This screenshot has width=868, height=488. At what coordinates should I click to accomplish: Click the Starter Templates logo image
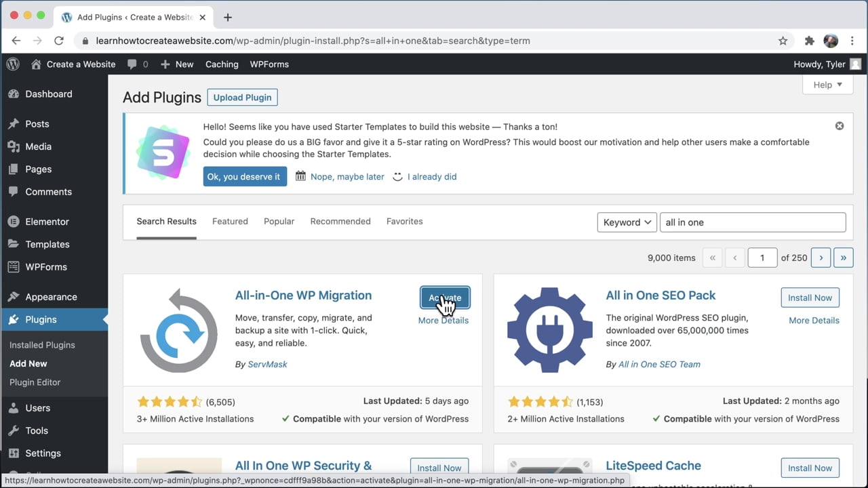tap(163, 152)
